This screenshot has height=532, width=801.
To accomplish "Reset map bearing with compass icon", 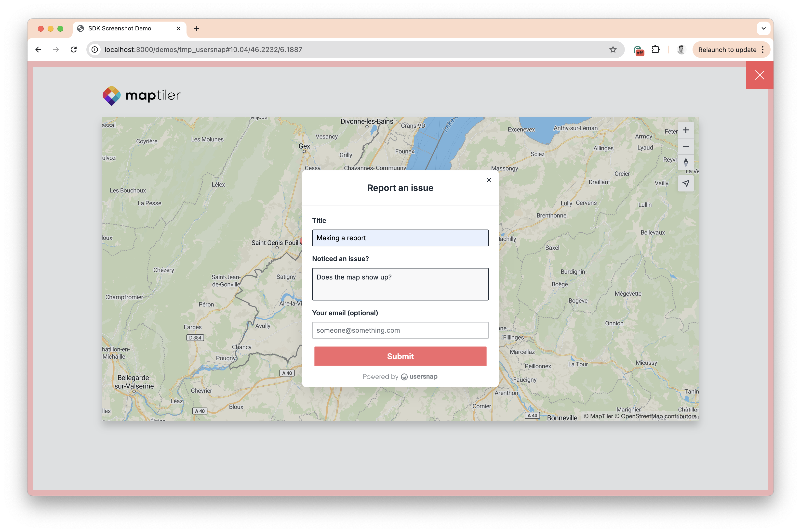I will tap(686, 162).
